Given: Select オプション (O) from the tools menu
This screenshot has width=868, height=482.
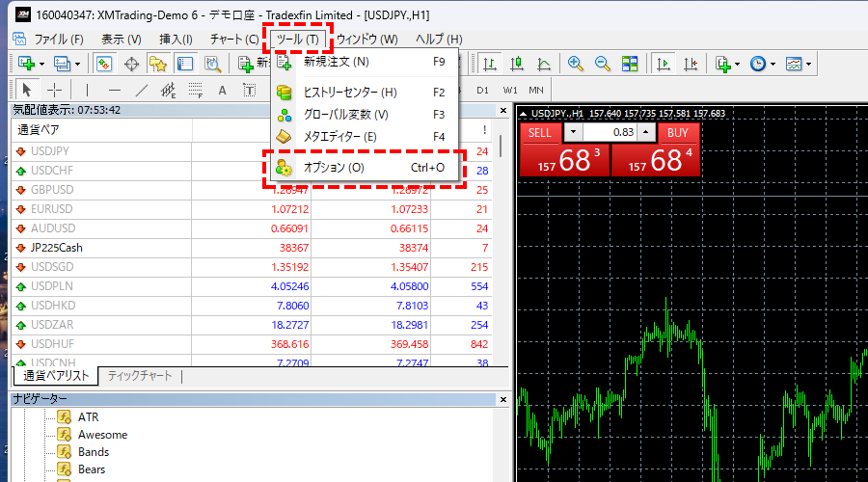Looking at the screenshot, I should 334,168.
